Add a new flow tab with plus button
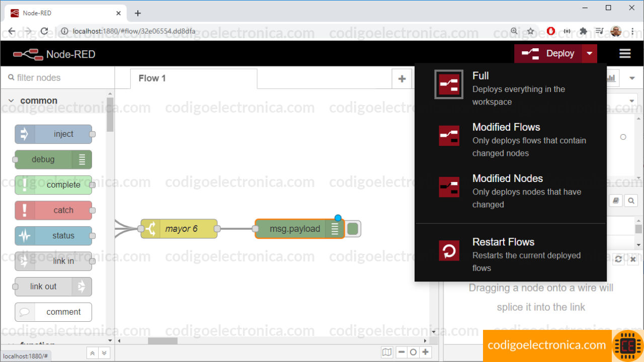Viewport: 644px width, 362px height. 401,78
